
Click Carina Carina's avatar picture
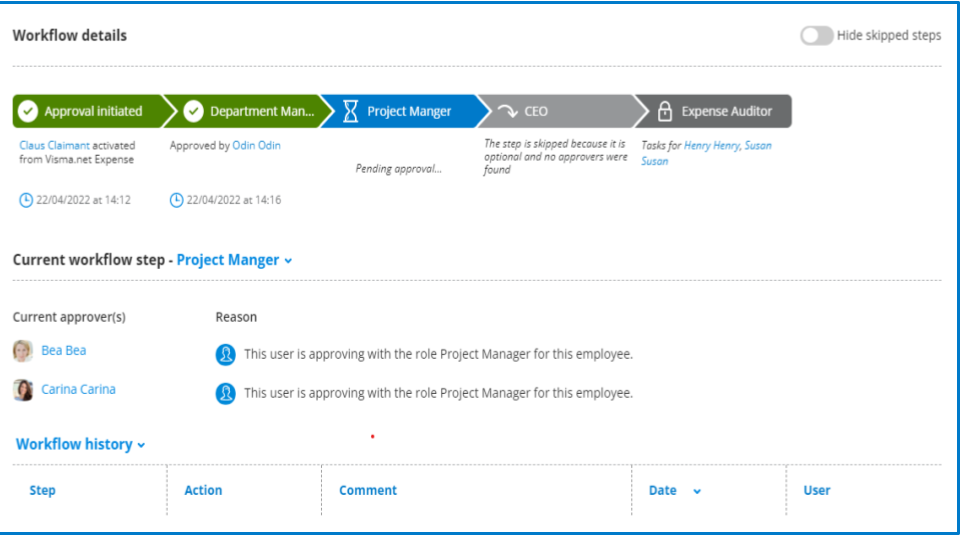[23, 390]
